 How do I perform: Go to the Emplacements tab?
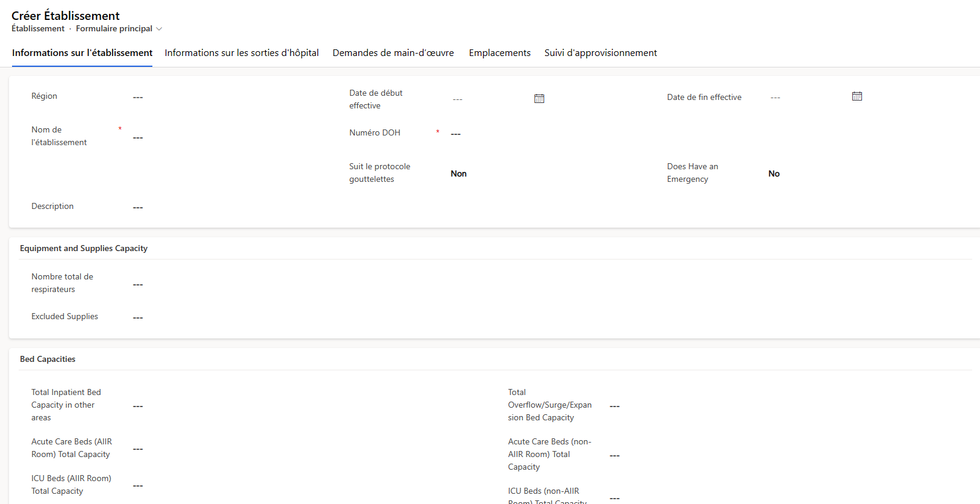(500, 53)
